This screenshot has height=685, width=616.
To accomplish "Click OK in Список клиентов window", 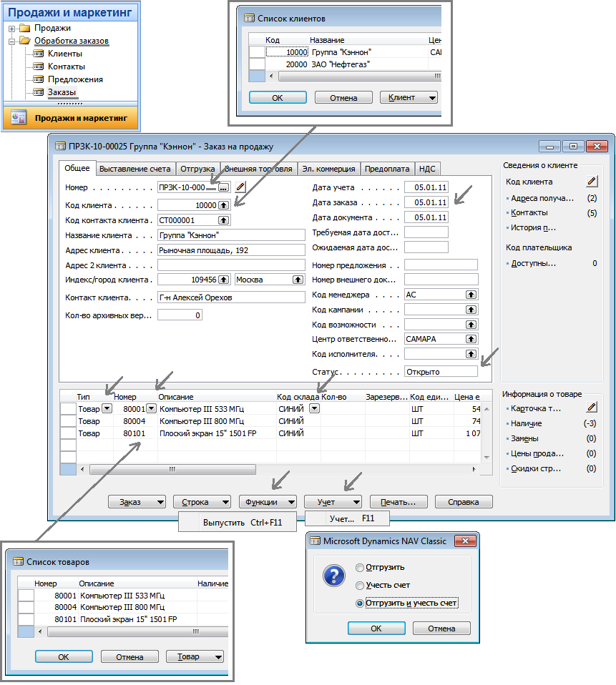I will 278,97.
